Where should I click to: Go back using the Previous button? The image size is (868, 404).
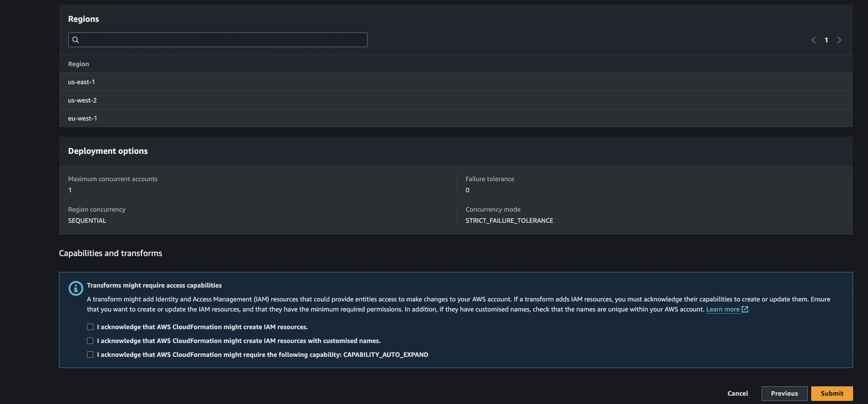784,393
